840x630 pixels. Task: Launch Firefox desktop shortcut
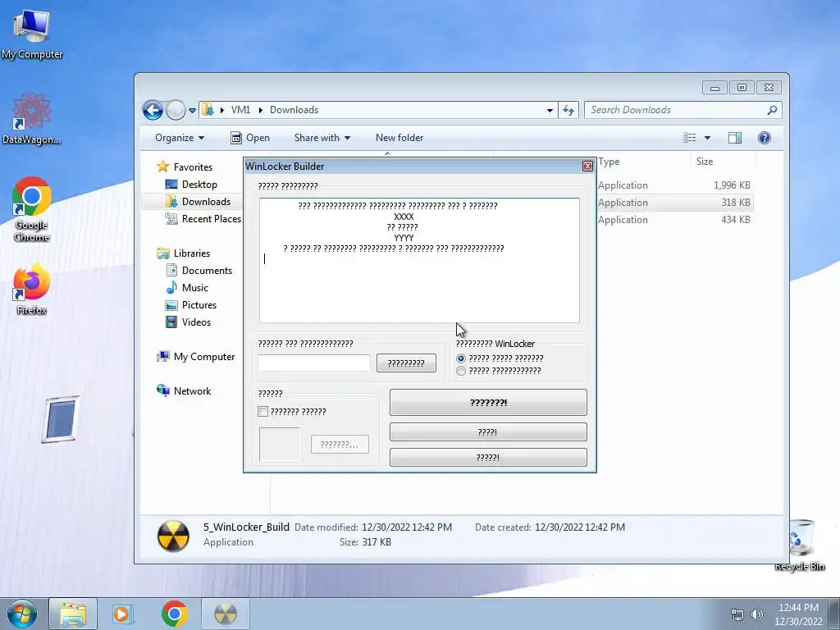[x=32, y=288]
